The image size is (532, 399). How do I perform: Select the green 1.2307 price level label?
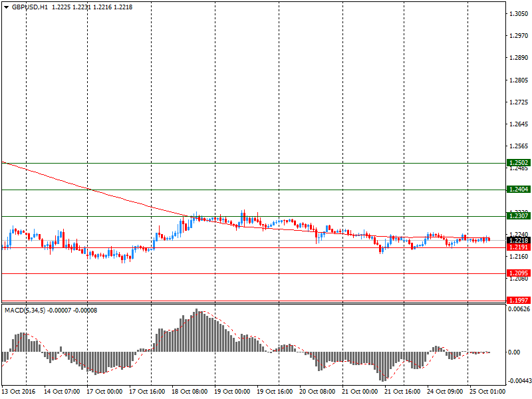click(x=519, y=215)
